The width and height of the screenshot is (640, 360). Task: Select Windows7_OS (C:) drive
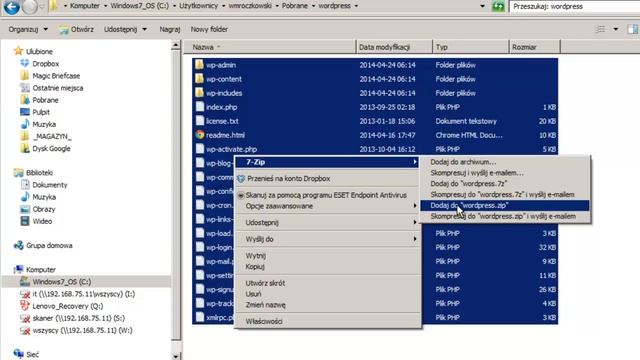(x=62, y=282)
